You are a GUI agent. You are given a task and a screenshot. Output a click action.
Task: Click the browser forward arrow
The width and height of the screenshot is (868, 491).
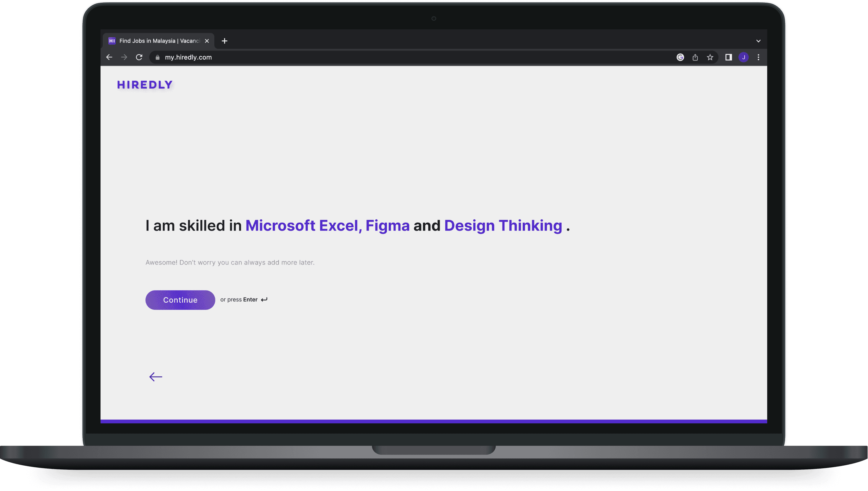pos(124,57)
